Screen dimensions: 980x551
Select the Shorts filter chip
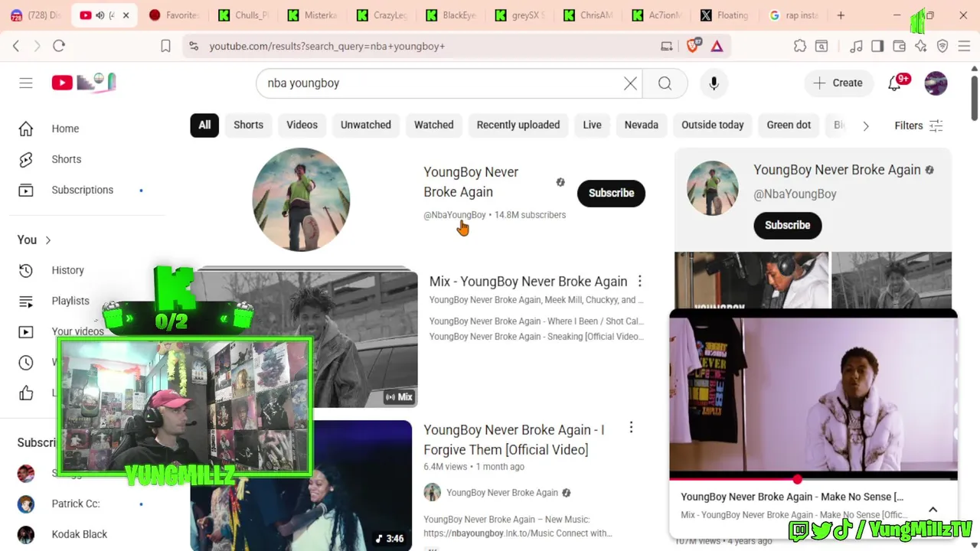tap(248, 125)
